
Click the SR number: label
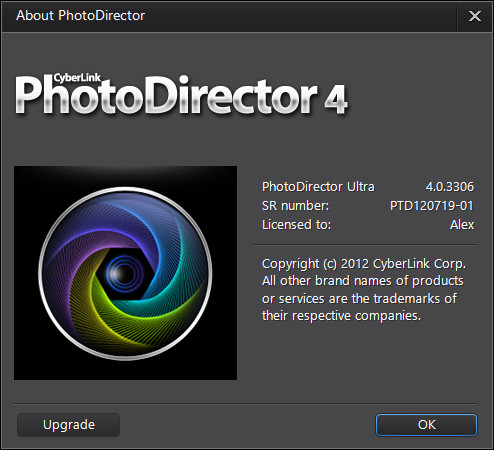point(296,206)
